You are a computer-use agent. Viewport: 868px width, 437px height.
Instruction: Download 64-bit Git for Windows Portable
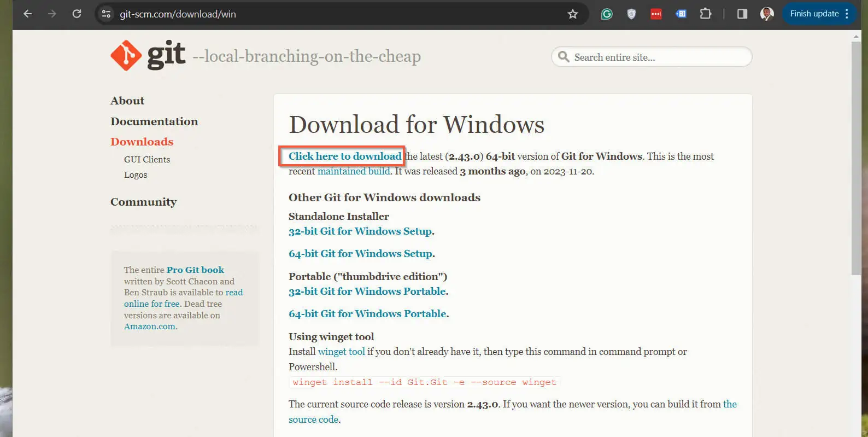point(368,314)
